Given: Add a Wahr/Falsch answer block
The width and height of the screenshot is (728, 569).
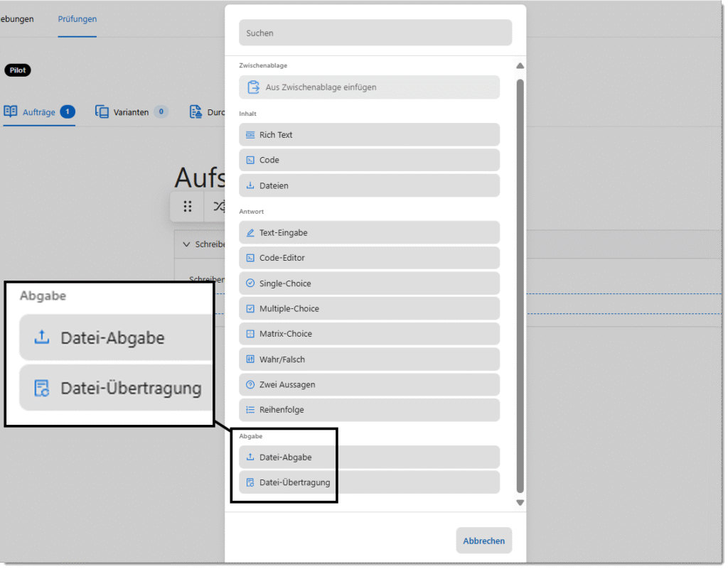Looking at the screenshot, I should (369, 359).
